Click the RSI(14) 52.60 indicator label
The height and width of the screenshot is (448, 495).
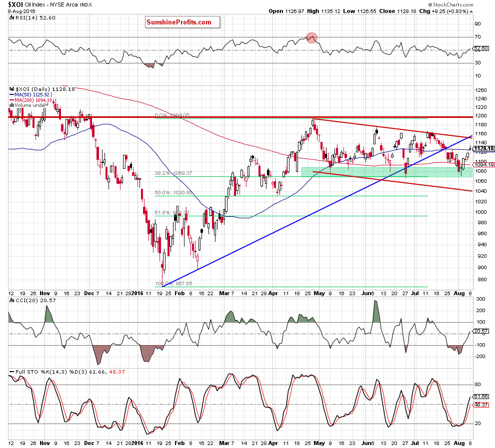(31, 17)
